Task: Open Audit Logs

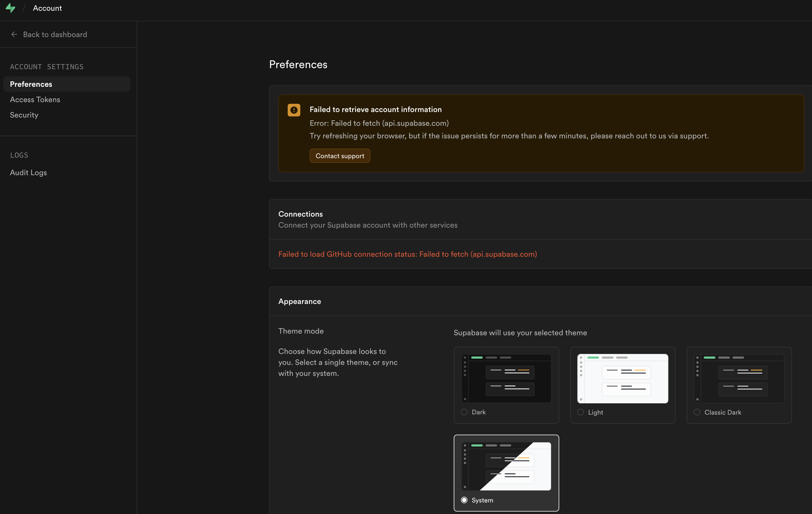Action: [x=28, y=172]
